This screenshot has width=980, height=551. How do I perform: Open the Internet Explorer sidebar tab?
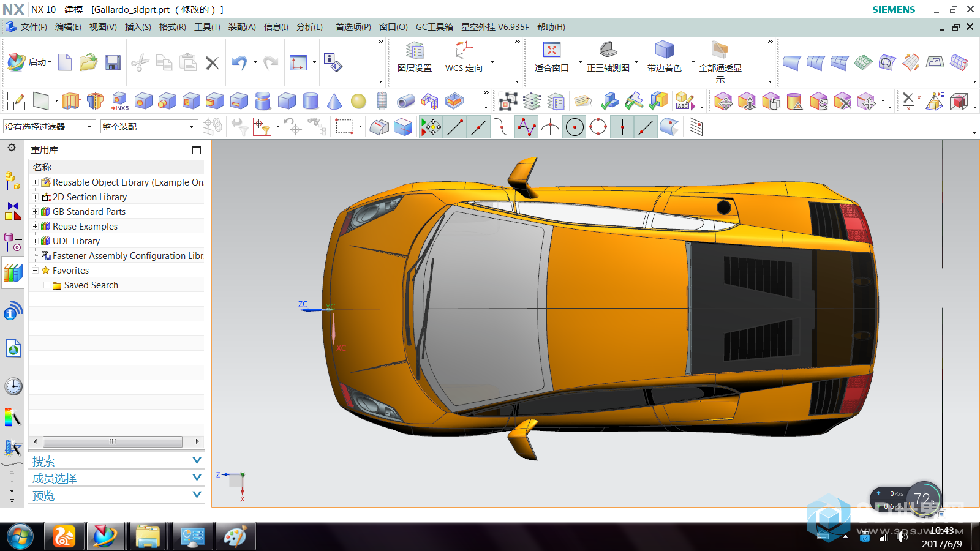(x=13, y=349)
